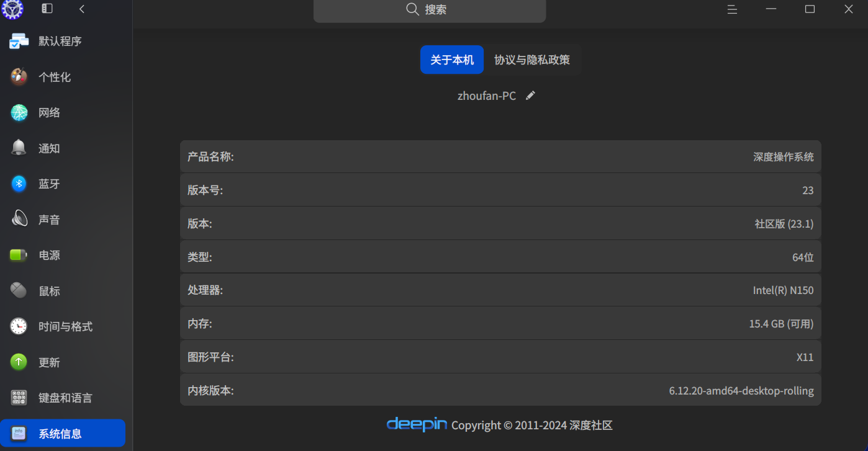Screen dimensions: 868x451
Task: Switch to the 协议与隐私政策 tab
Action: point(532,60)
